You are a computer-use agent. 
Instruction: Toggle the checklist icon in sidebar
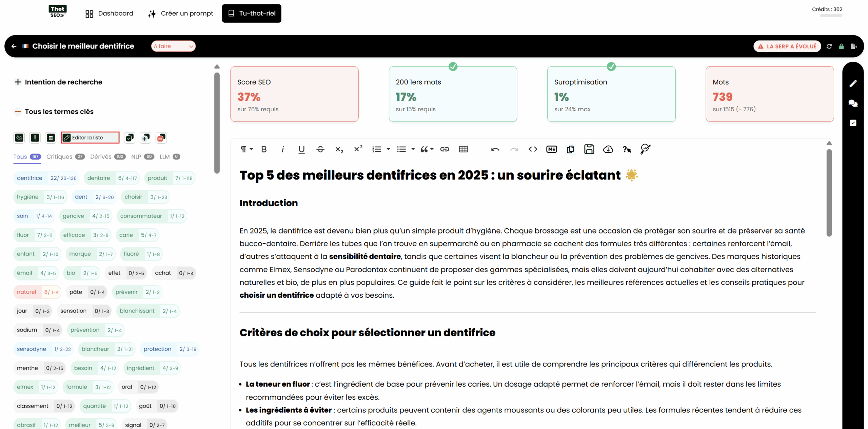click(853, 123)
